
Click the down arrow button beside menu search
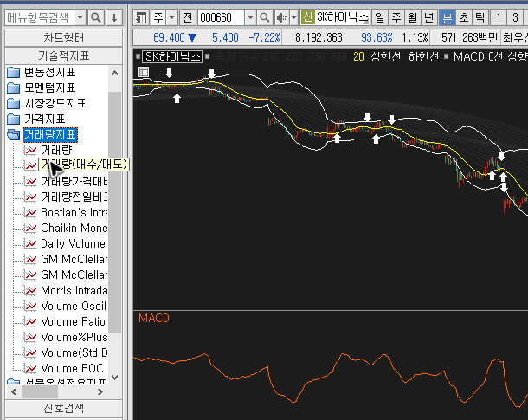pos(114,17)
